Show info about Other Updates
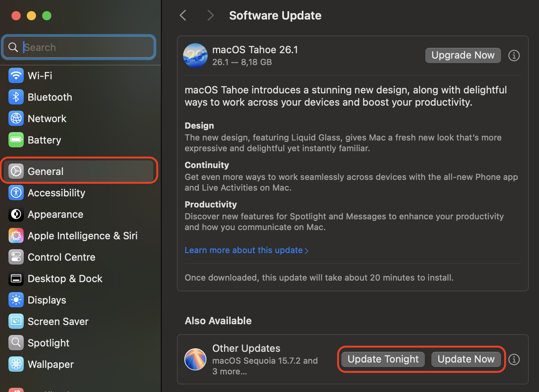539x392 pixels. pos(514,359)
